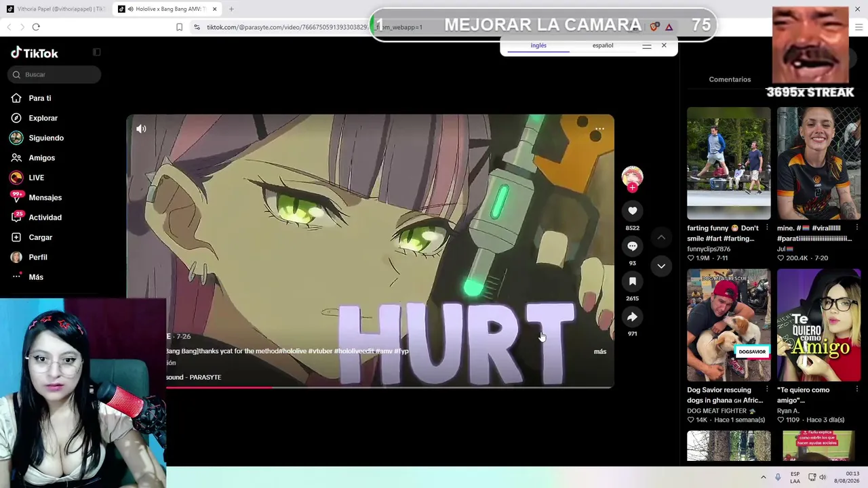Open the Perfil page
The width and height of the screenshot is (868, 488).
click(x=38, y=258)
